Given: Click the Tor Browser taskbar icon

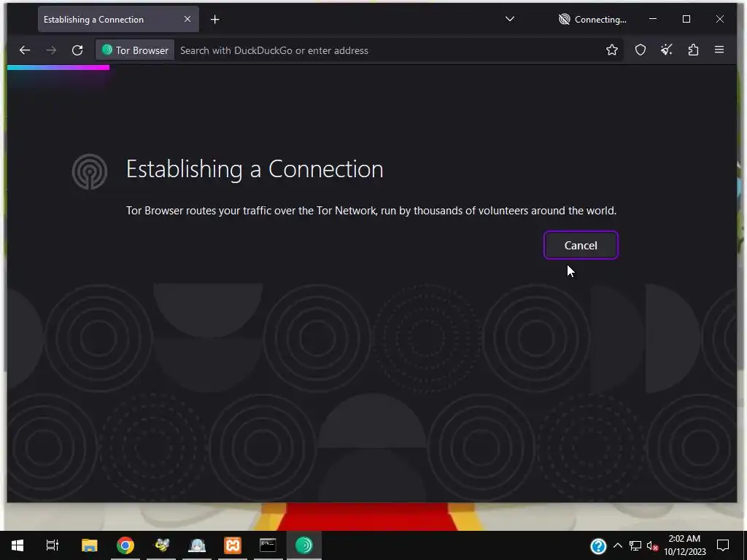Looking at the screenshot, I should tap(304, 545).
